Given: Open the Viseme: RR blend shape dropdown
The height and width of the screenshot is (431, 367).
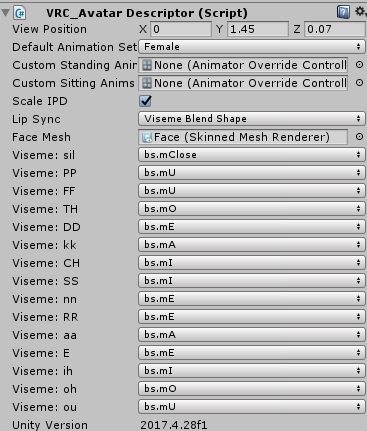Looking at the screenshot, I should coord(252,317).
